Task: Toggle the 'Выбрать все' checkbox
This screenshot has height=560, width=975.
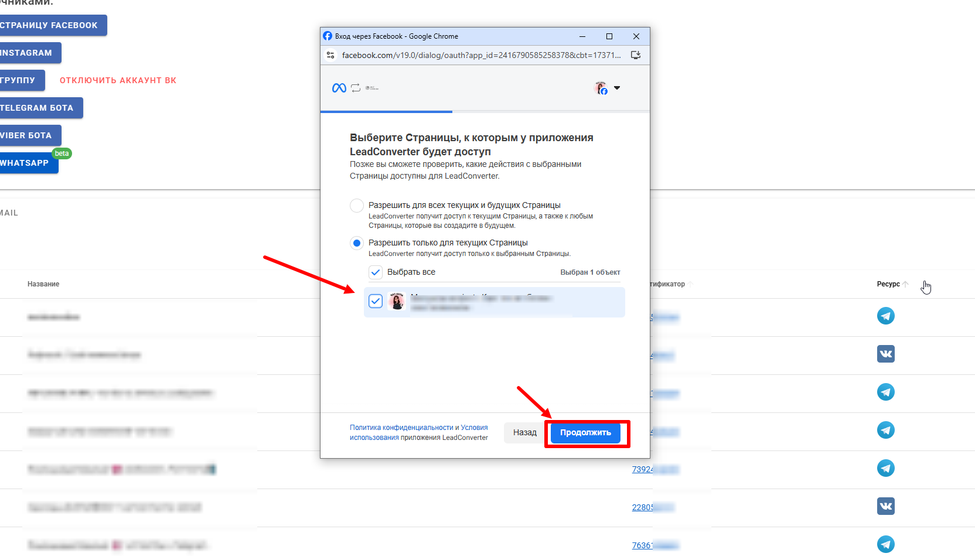Action: tap(376, 272)
